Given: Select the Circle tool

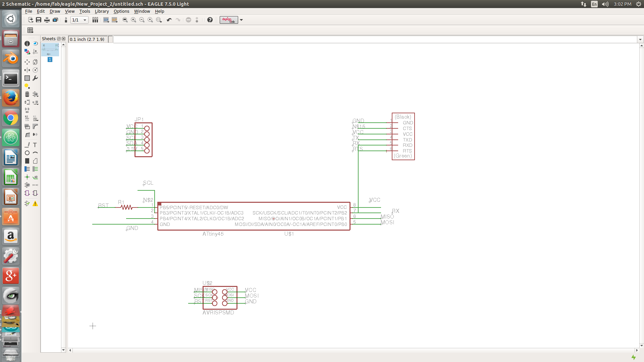Looking at the screenshot, I should point(27,153).
